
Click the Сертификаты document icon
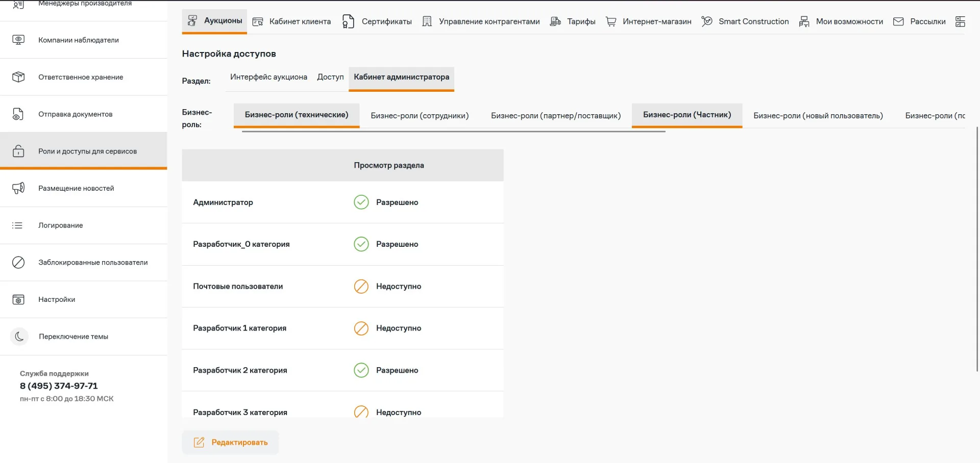[348, 21]
